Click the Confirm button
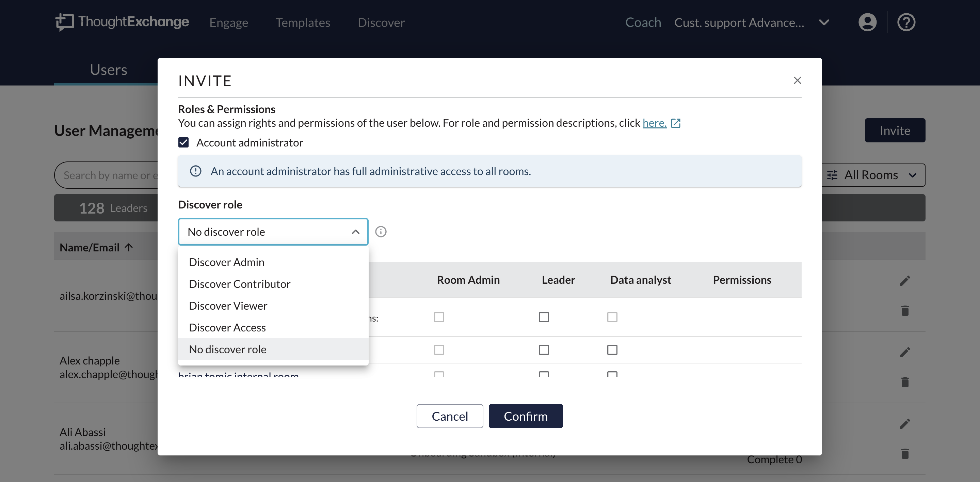The width and height of the screenshot is (980, 482). pyautogui.click(x=526, y=416)
